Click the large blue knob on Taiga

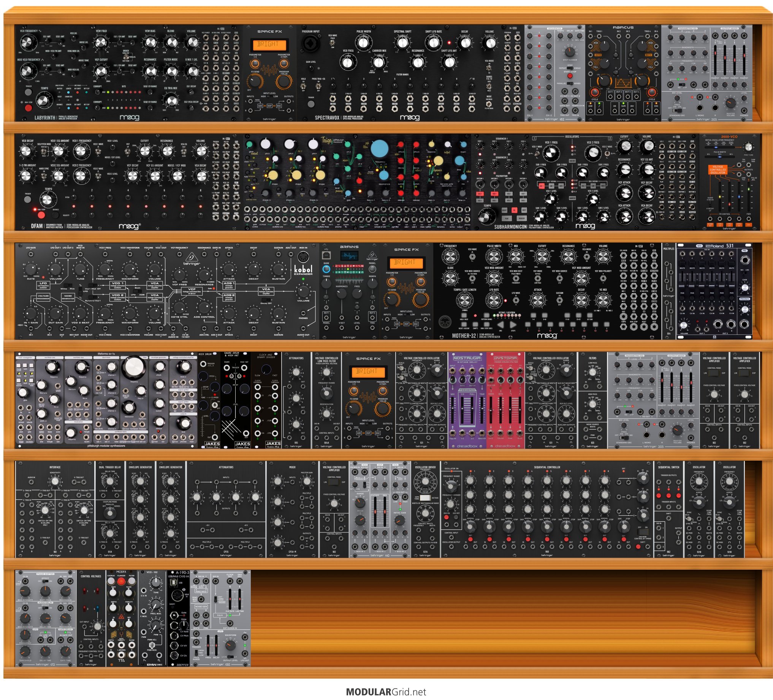379,149
